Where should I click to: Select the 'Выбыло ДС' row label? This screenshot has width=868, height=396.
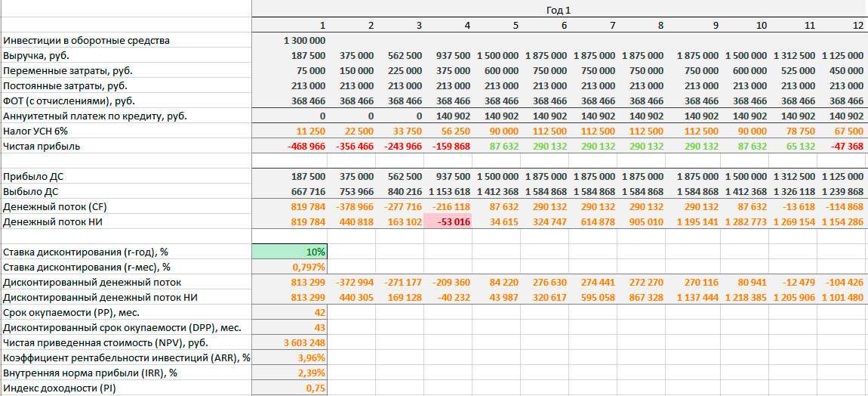click(x=31, y=191)
